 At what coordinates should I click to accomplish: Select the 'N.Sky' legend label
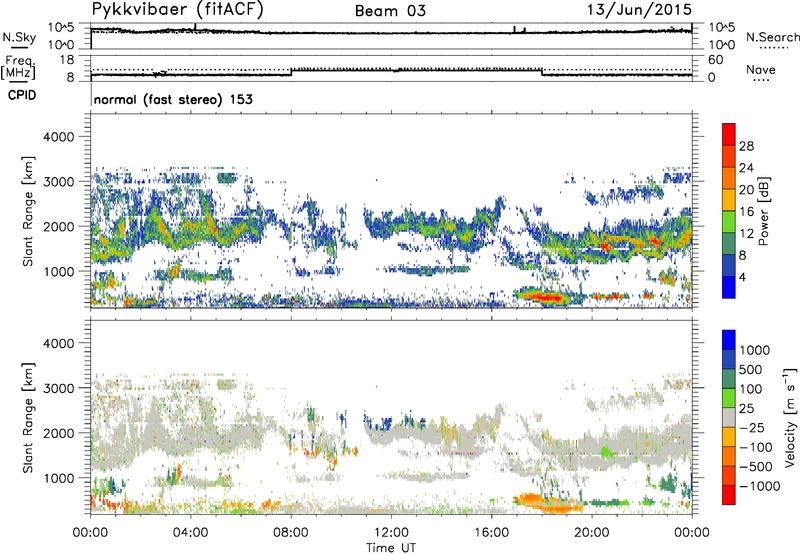click(x=19, y=37)
